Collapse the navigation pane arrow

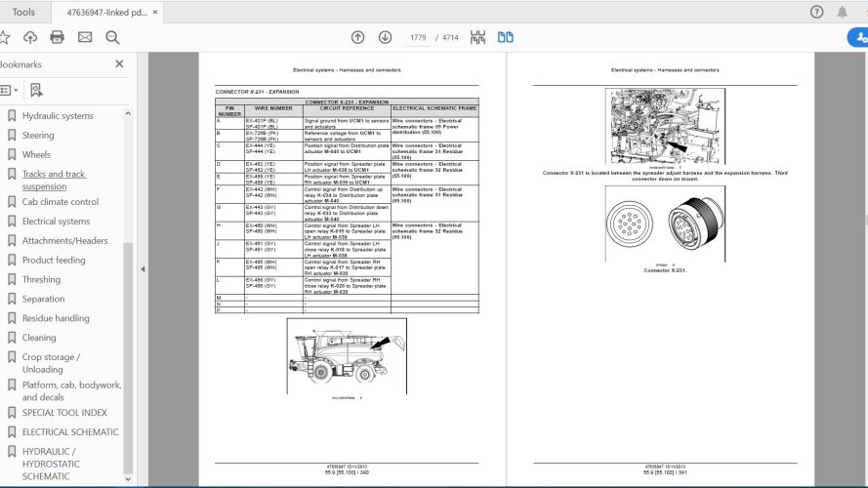(x=143, y=269)
